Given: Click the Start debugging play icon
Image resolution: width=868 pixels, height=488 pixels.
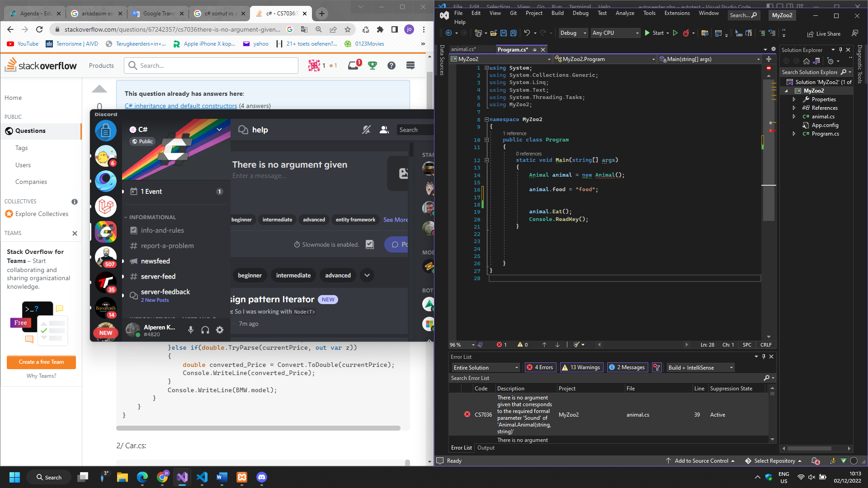Looking at the screenshot, I should (647, 33).
